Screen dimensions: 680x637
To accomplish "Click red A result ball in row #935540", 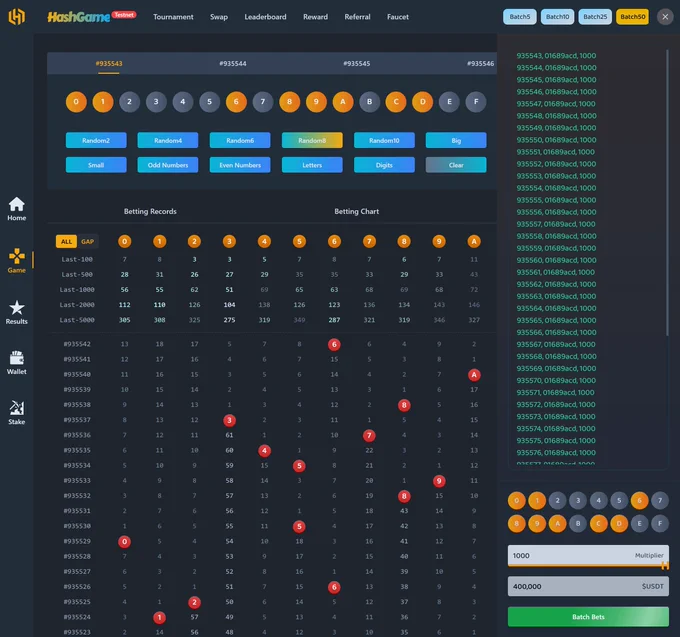I will coord(474,375).
